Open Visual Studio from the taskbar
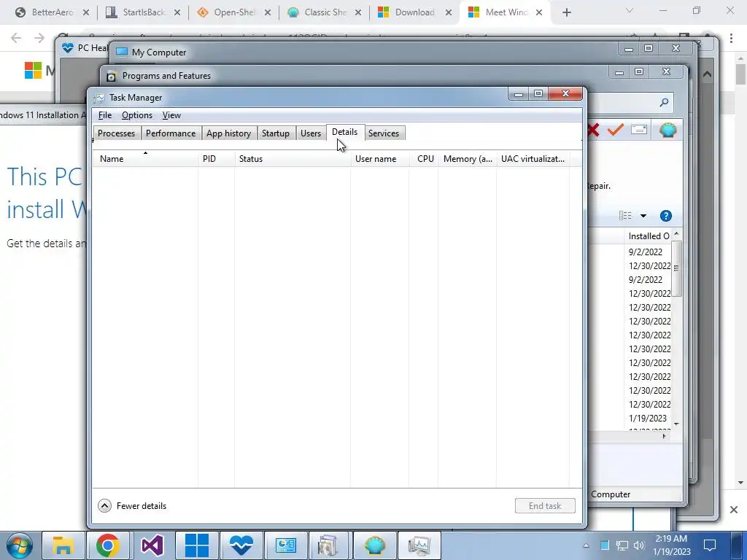Screen dimensions: 747x560 click(x=152, y=545)
